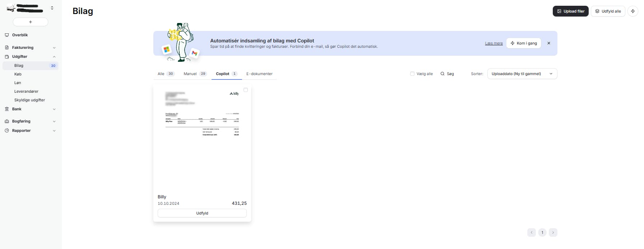The height and width of the screenshot is (249, 644).
Task: Click Udfyld on the Billy voucher
Action: (x=202, y=213)
